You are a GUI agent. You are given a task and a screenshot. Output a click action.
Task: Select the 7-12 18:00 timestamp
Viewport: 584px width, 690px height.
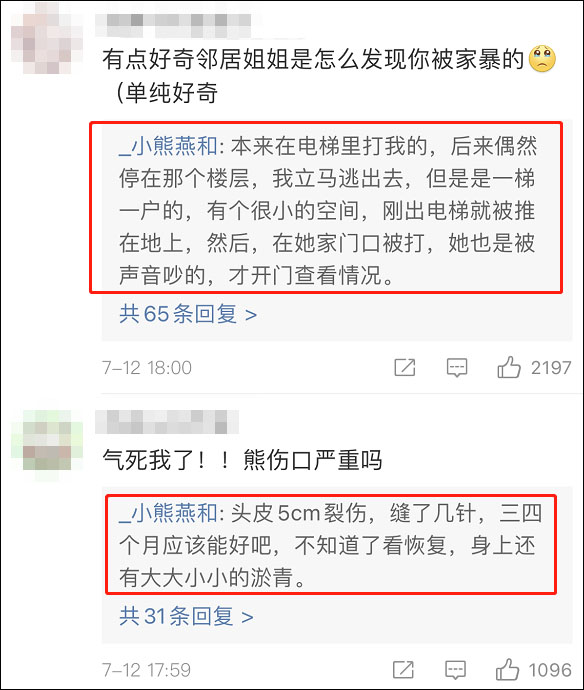pyautogui.click(x=147, y=368)
